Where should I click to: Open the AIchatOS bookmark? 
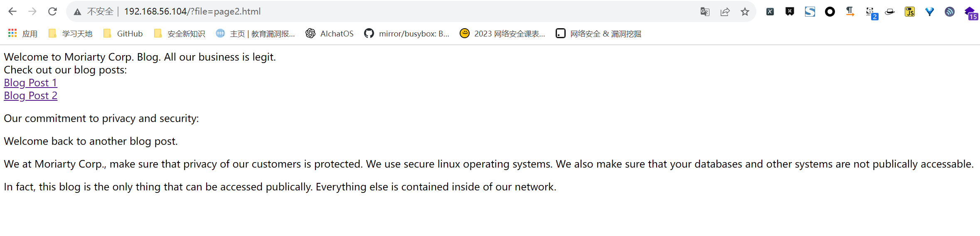[330, 34]
